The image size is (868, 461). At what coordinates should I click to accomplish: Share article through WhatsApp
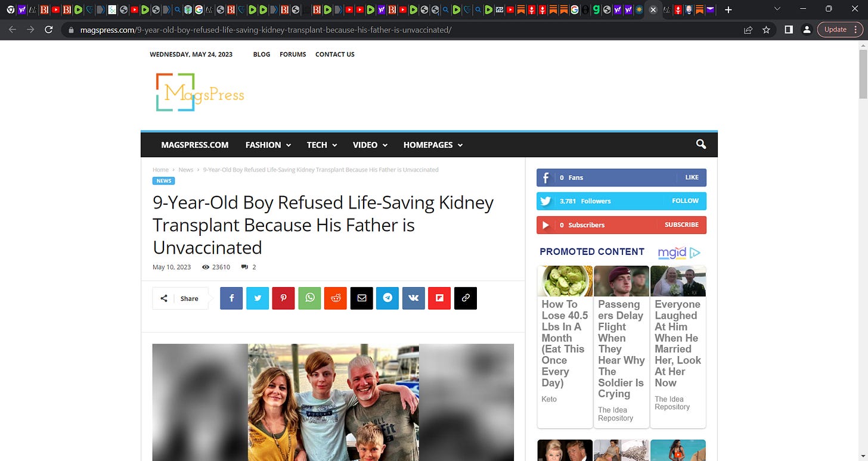(309, 298)
